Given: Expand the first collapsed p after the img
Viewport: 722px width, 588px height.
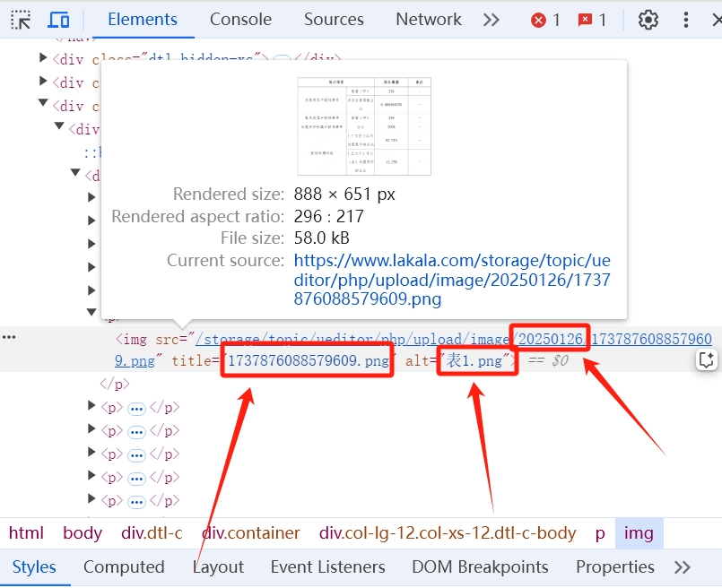Looking at the screenshot, I should [x=91, y=405].
